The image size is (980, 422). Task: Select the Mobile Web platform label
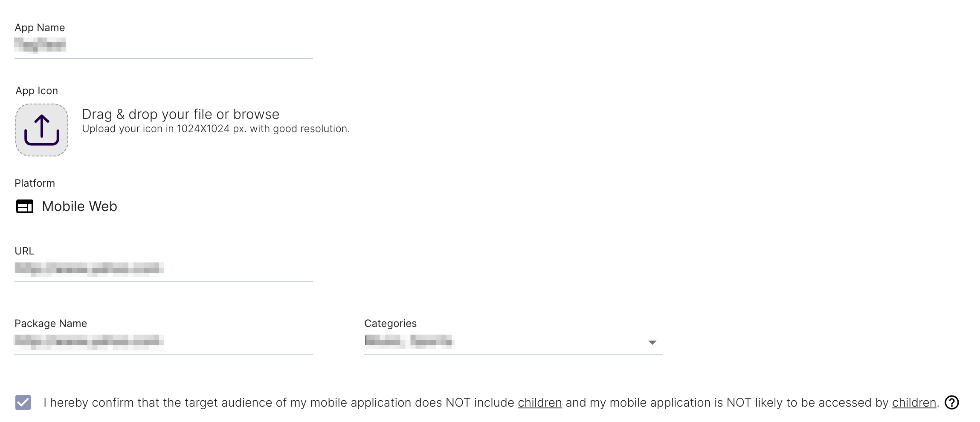point(80,206)
